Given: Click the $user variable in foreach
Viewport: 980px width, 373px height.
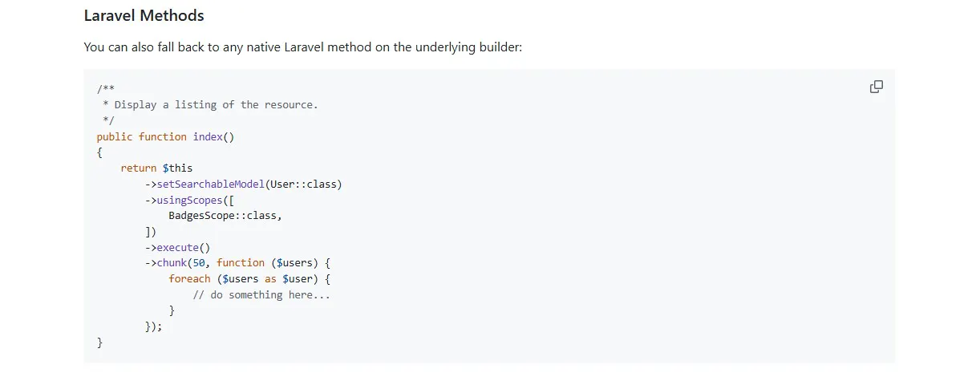Looking at the screenshot, I should pos(297,279).
